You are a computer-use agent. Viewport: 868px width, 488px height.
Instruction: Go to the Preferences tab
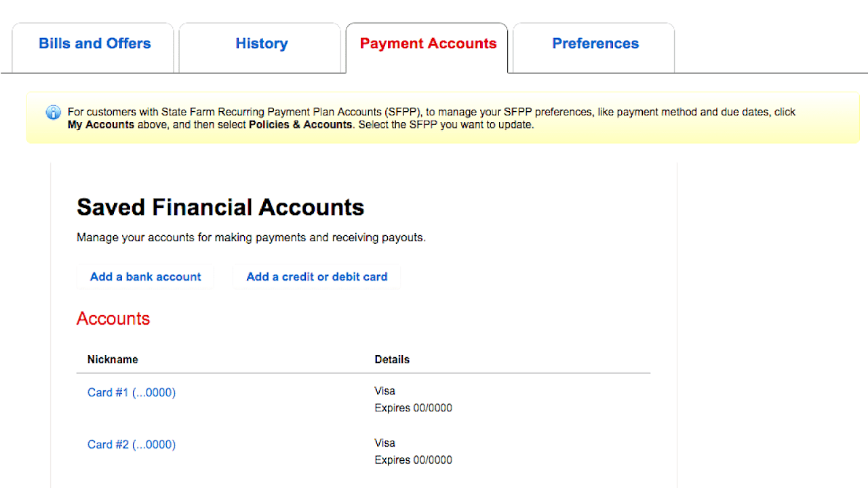point(594,47)
